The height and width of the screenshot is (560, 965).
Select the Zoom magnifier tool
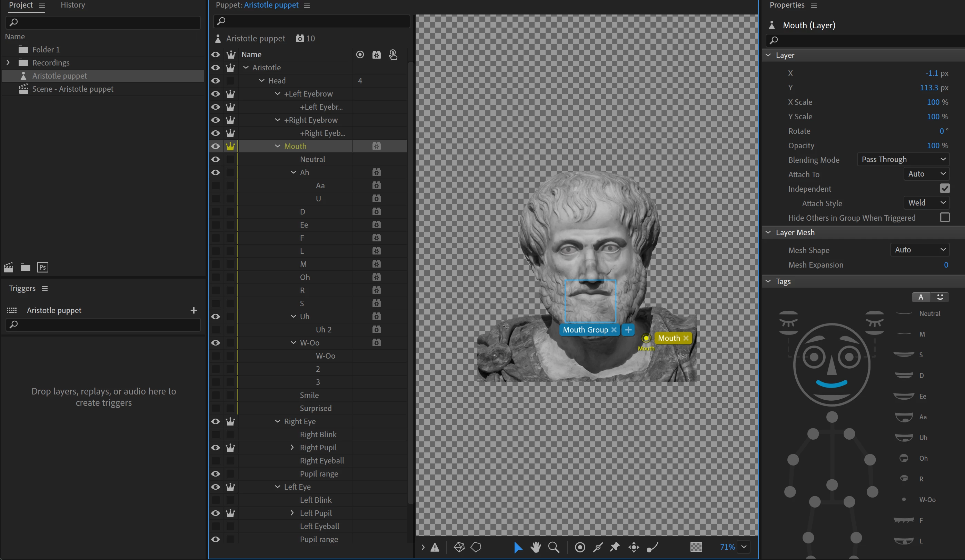pyautogui.click(x=553, y=547)
